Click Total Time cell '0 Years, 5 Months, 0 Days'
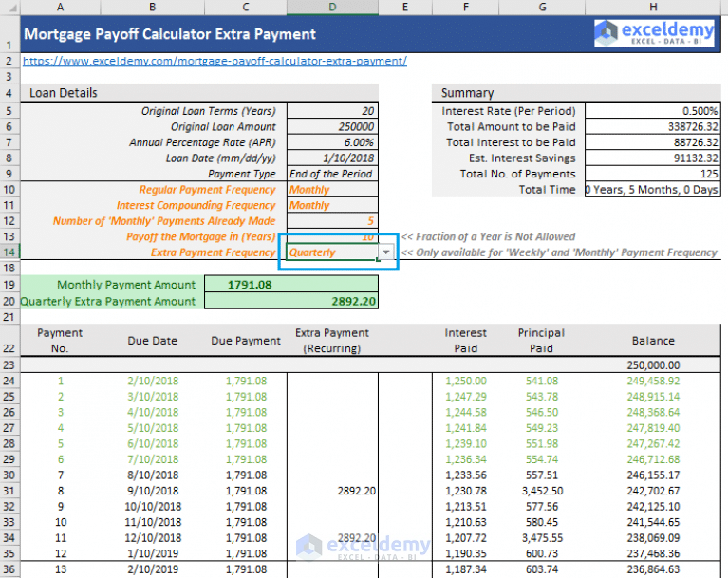 (x=653, y=190)
